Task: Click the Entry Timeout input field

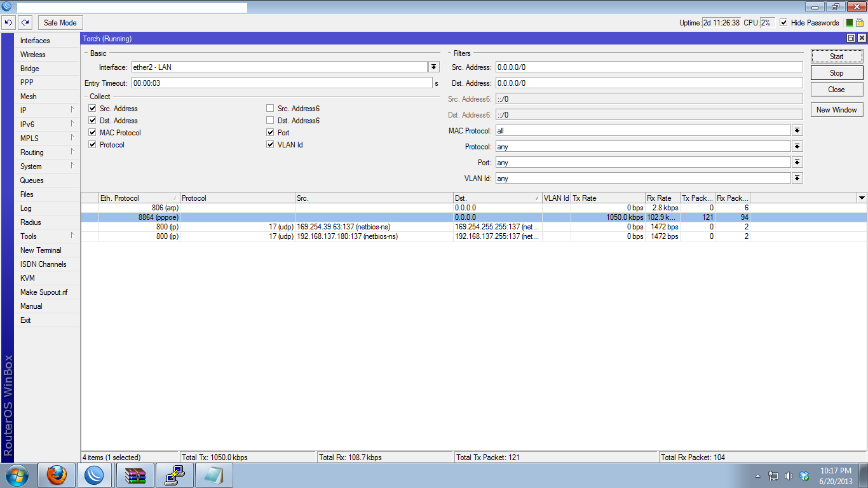Action: point(282,83)
